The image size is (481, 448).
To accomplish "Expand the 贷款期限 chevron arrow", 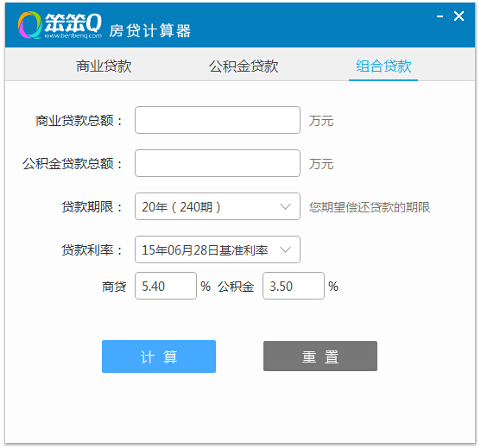I will tap(285, 206).
